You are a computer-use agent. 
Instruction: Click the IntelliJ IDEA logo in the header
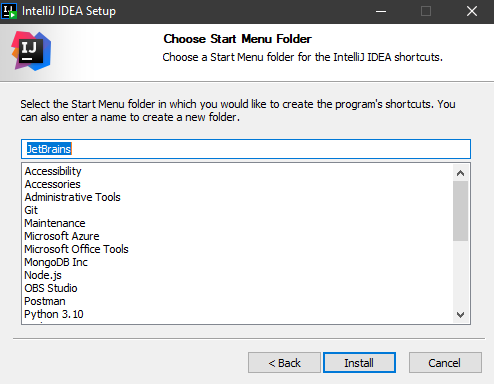click(x=31, y=51)
